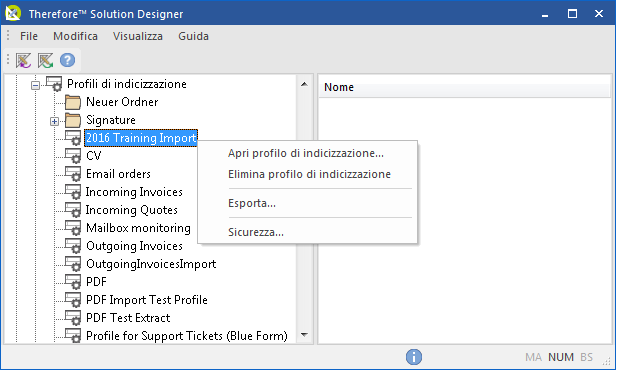Close the Solution Designer window

(x=599, y=14)
